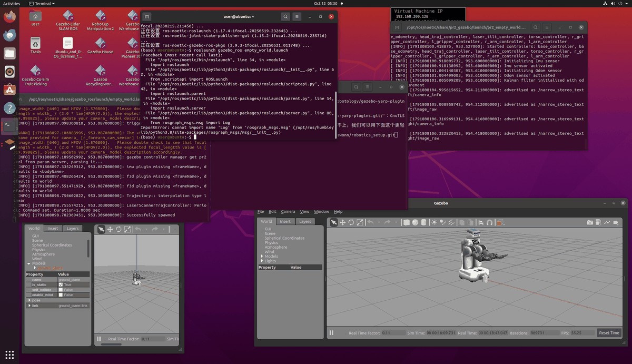Image resolution: width=632 pixels, height=364 pixels.
Task: Open search in the user@ubuntu terminal
Action: [285, 17]
